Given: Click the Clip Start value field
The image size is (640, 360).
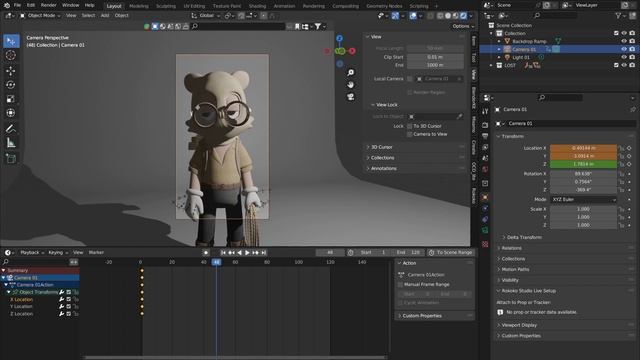Looking at the screenshot, I should click(x=435, y=57).
